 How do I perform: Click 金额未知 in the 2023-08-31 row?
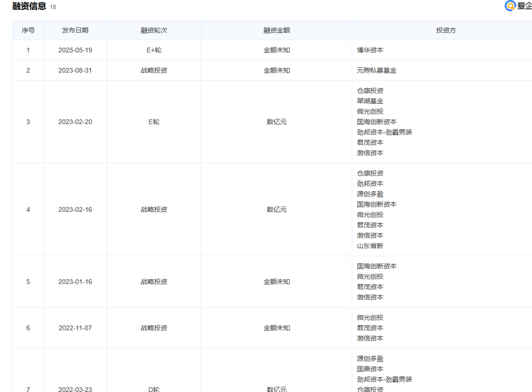277,70
